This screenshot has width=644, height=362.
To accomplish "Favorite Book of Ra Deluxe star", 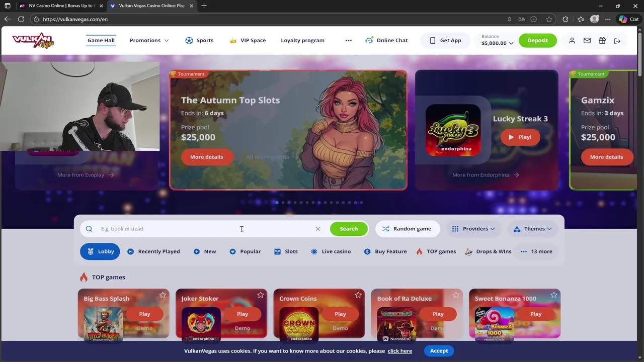I will coord(456,295).
